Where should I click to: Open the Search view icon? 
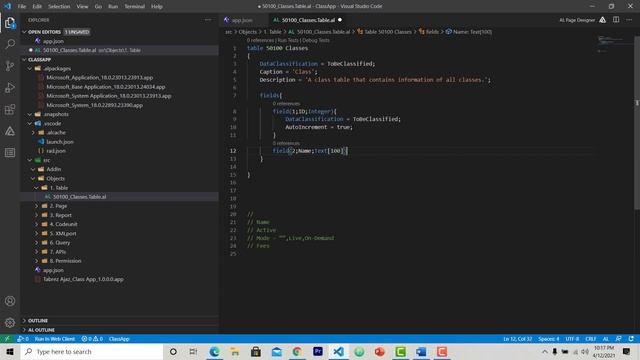pyautogui.click(x=10, y=44)
